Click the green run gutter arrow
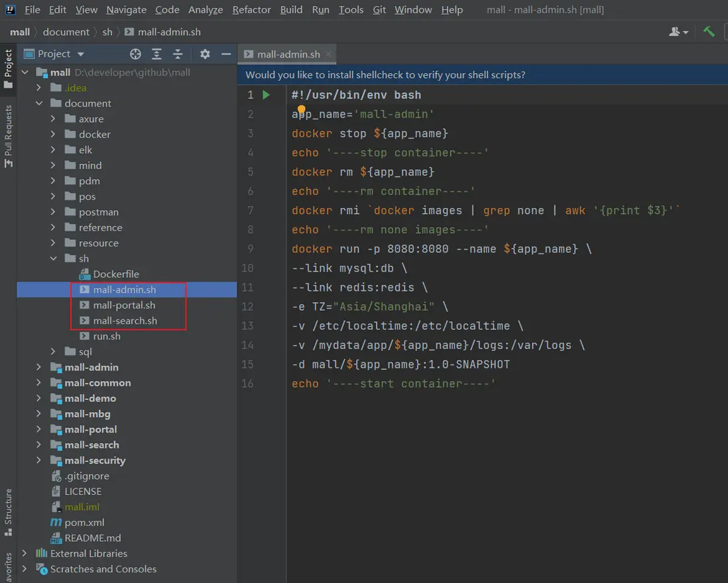Image resolution: width=728 pixels, height=583 pixels. [x=266, y=95]
